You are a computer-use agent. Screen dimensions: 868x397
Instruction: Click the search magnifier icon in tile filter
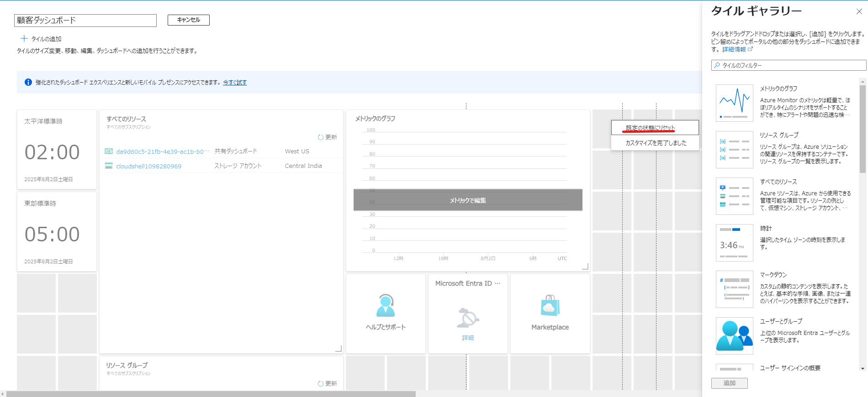(x=717, y=65)
